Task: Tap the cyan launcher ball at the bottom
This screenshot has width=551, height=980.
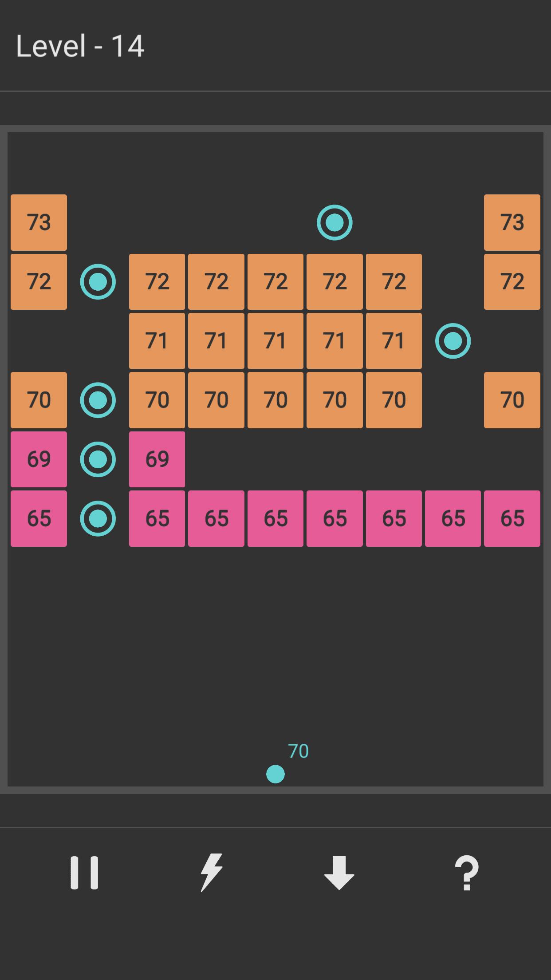Action: click(x=275, y=774)
